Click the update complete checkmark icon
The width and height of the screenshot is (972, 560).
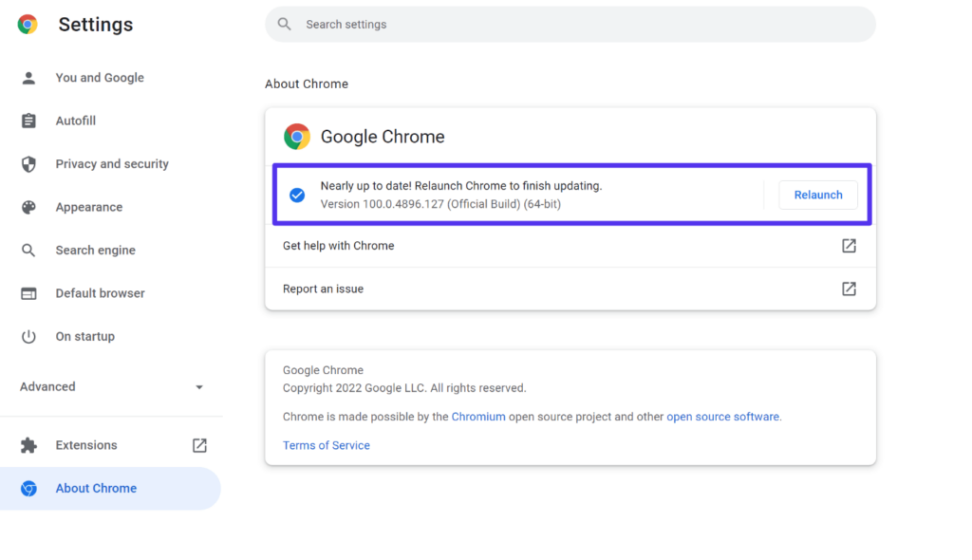click(x=297, y=195)
